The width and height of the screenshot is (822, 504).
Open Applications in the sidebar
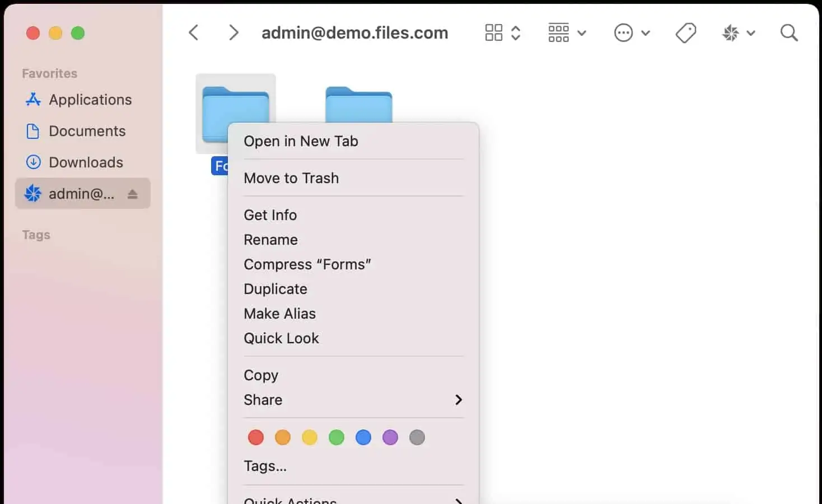pyautogui.click(x=83, y=100)
